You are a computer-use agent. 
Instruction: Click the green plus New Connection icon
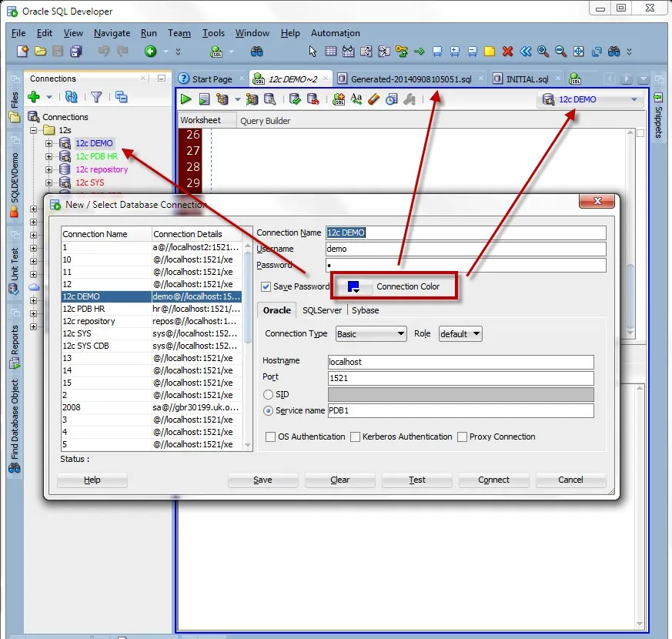coord(33,97)
